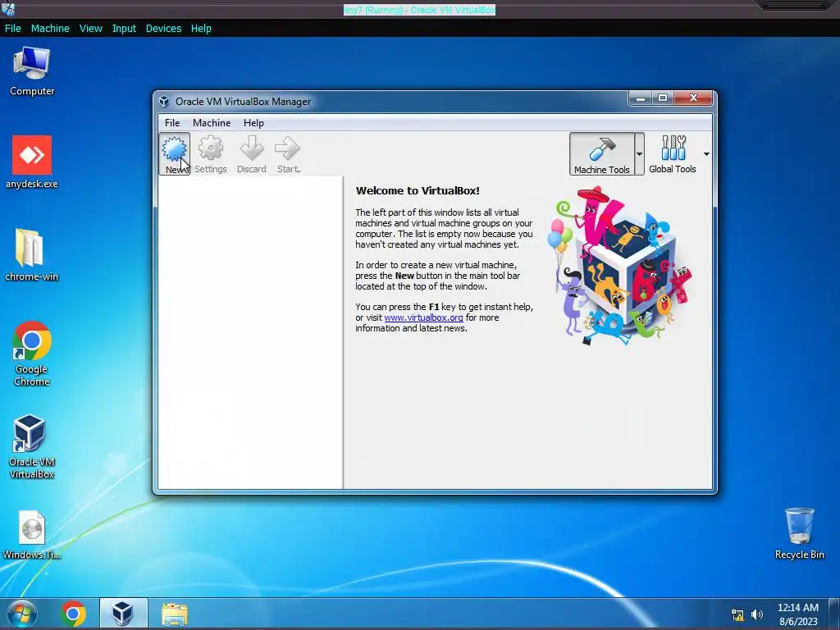
Task: Open the outer VM window Machine menu
Action: 50,29
